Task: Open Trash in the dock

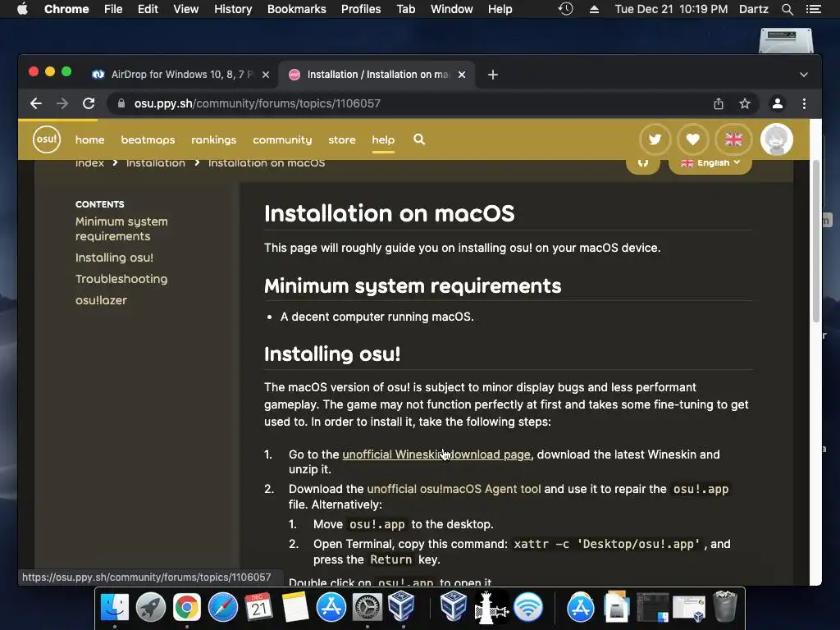Action: [725, 606]
